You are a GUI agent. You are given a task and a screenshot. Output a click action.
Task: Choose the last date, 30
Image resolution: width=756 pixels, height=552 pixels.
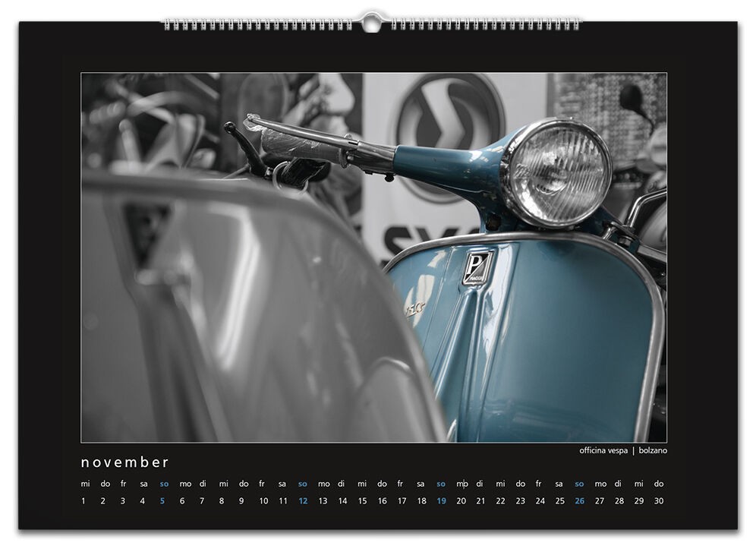(659, 501)
